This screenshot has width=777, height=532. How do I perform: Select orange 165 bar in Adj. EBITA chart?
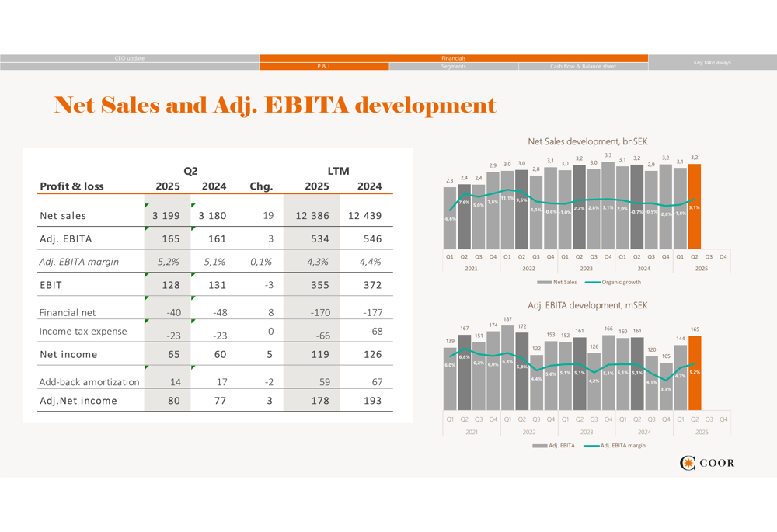(694, 373)
